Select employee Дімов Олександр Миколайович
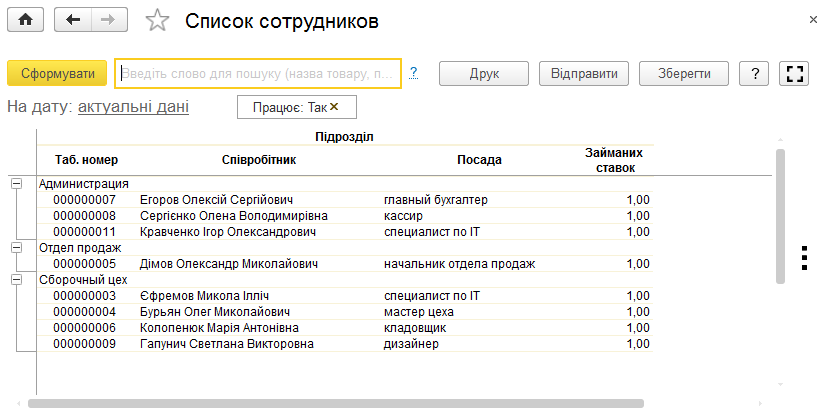Screen dimensions: 822x417 pyautogui.click(x=229, y=264)
